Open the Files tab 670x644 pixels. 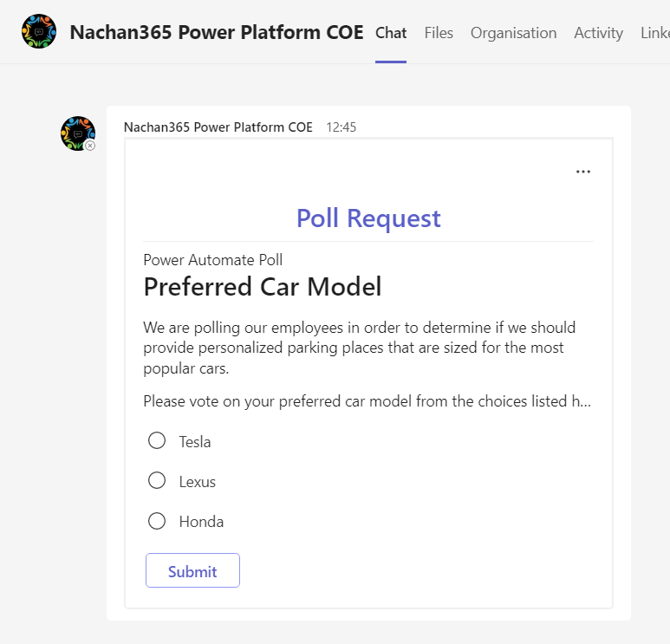click(439, 33)
